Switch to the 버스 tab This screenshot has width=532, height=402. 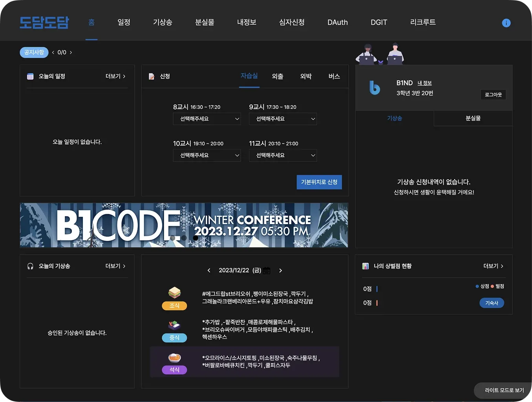point(334,76)
